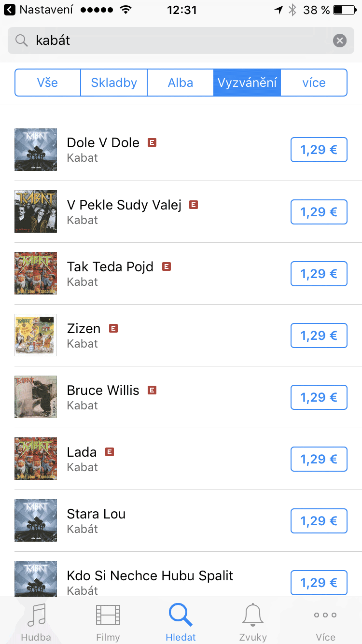Tap the kabát search input field
The height and width of the screenshot is (644, 362).
click(x=179, y=41)
